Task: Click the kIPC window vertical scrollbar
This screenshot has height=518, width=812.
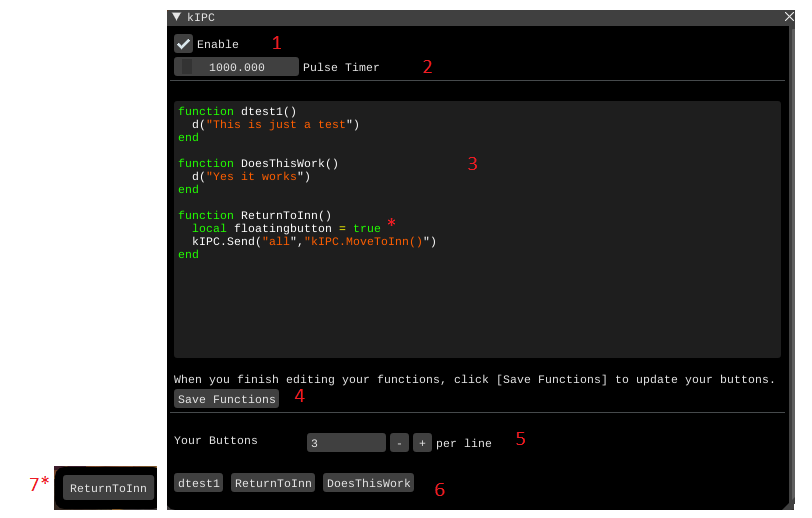Action: pos(791,264)
